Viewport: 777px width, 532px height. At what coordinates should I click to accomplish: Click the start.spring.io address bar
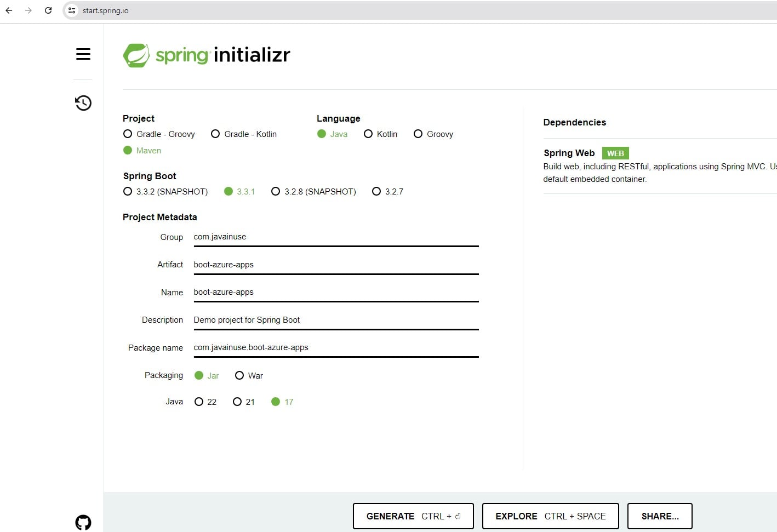tap(420, 10)
